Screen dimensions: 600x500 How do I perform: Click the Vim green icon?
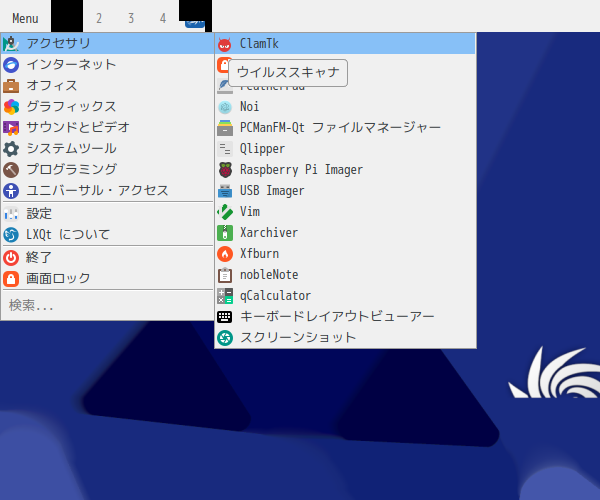225,212
